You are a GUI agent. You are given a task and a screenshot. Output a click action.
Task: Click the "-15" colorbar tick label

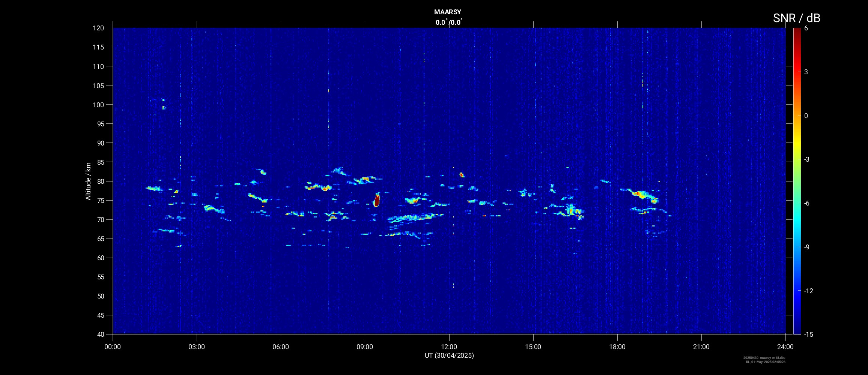(x=808, y=334)
